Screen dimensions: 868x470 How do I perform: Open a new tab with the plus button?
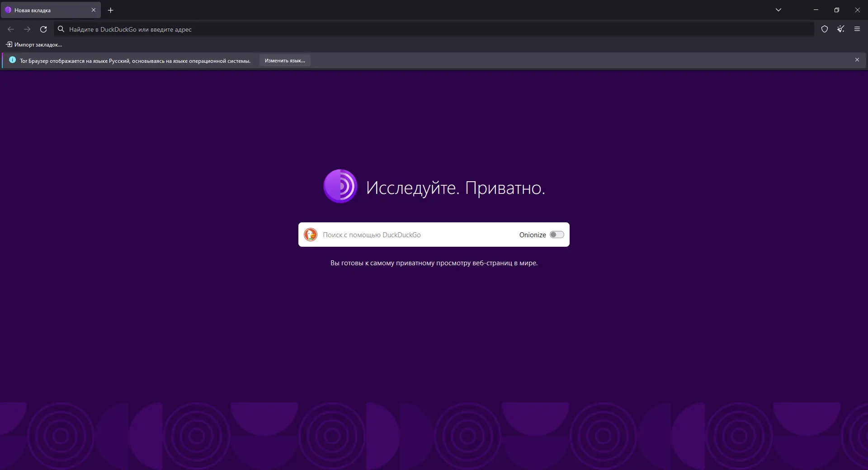point(110,10)
